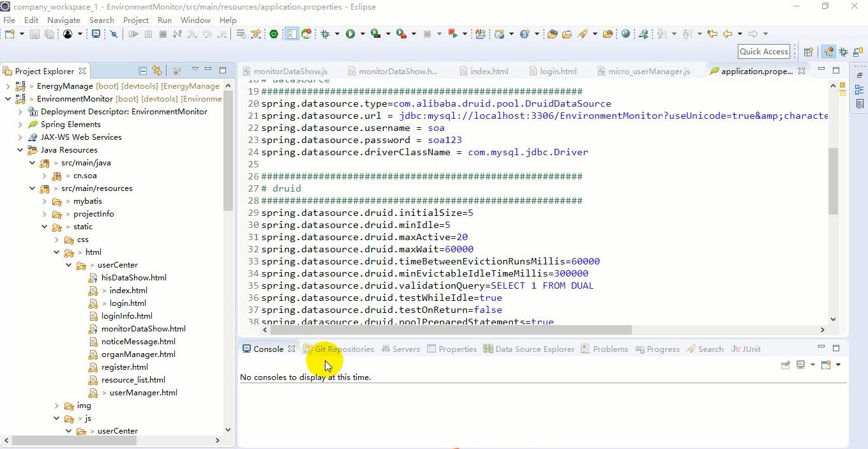
Task: Select register.html in Project Explorer
Action: [x=124, y=367]
